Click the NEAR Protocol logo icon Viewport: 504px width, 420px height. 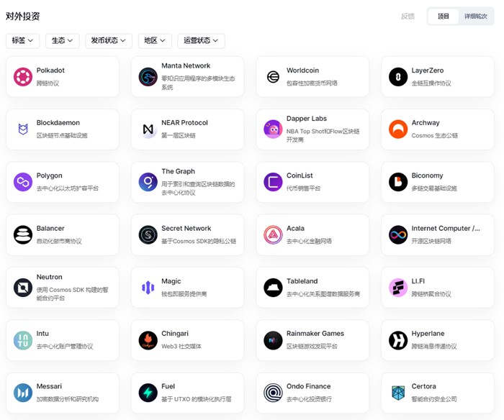[x=148, y=129]
